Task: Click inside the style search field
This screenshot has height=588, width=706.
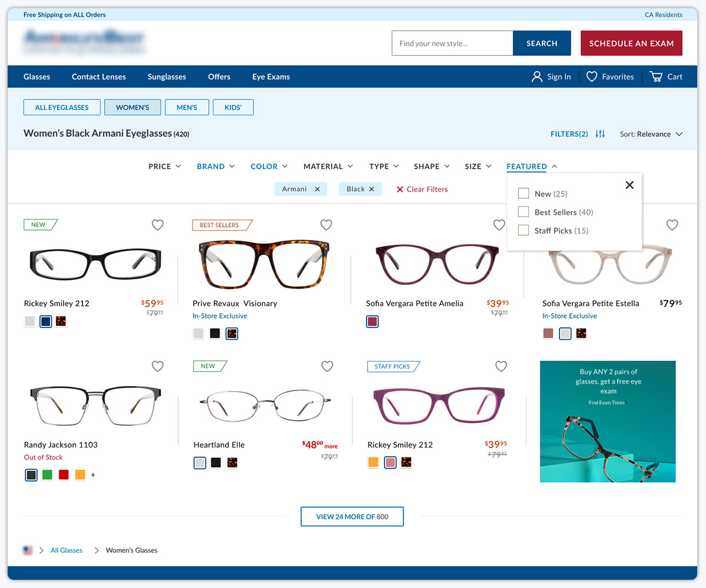Action: [x=452, y=43]
